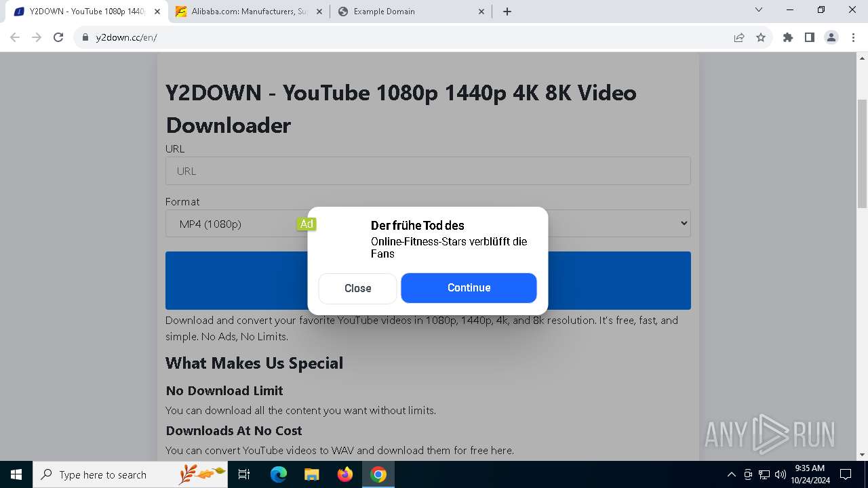
Task: Open the Windows Start menu
Action: 16,474
